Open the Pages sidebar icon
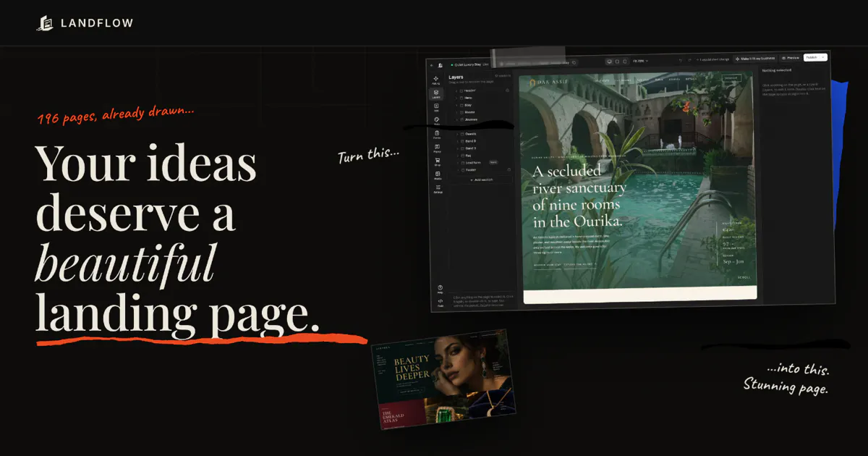The width and height of the screenshot is (868, 456). pyautogui.click(x=437, y=148)
